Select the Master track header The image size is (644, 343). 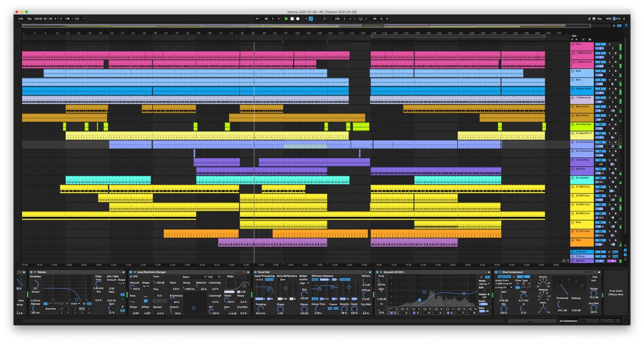tap(582, 261)
